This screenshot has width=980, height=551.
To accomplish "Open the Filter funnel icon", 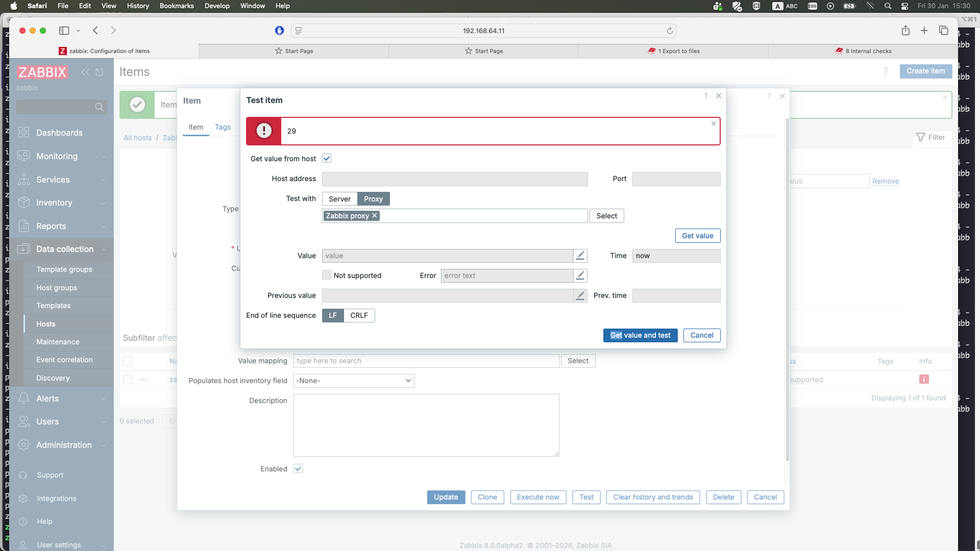I will click(920, 137).
